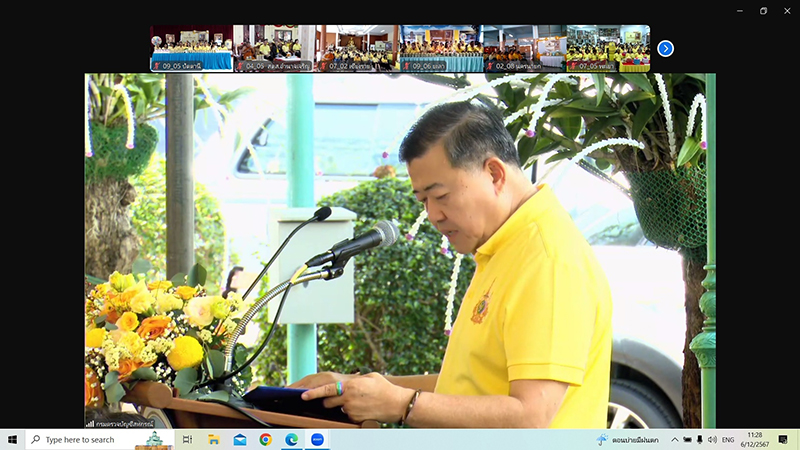
Task: Launch Microsoft Edge from the taskbar
Action: pos(291,439)
